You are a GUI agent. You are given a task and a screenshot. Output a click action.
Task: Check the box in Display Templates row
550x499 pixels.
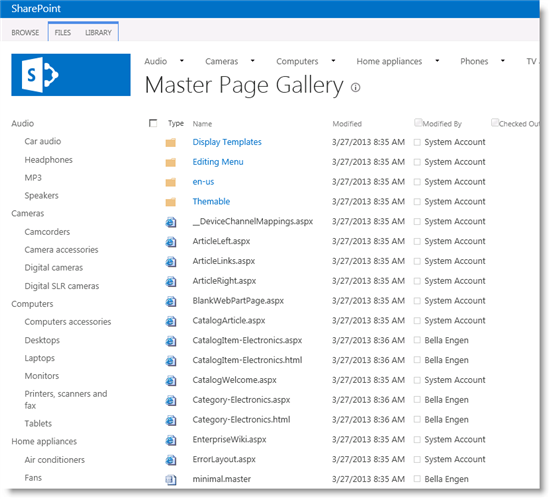[x=417, y=142]
